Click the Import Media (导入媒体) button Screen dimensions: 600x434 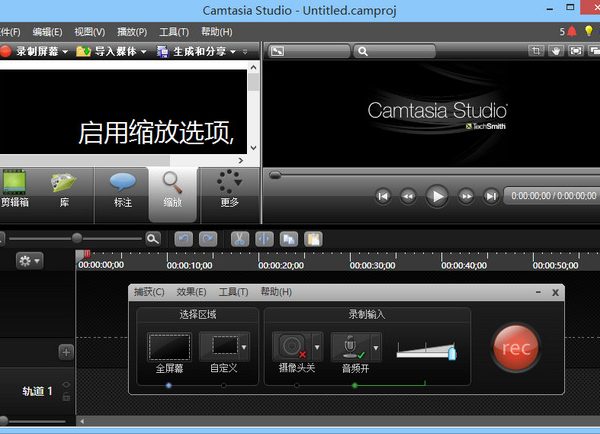[111, 51]
